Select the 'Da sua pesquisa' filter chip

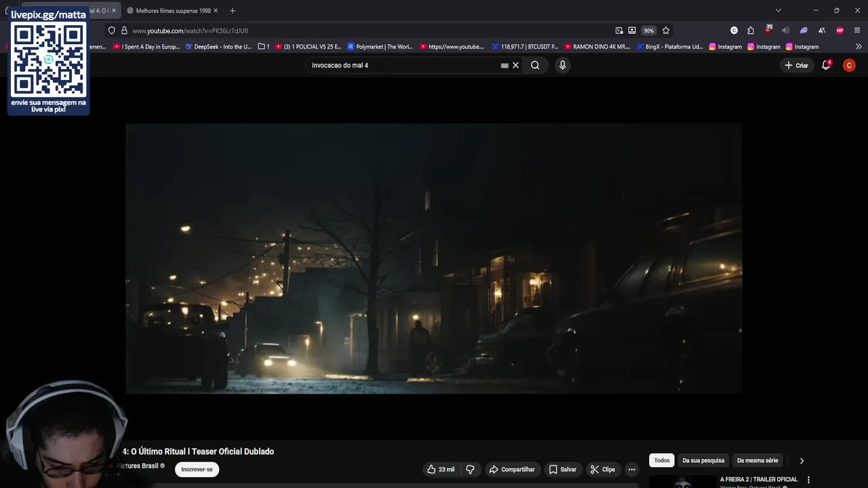click(x=703, y=460)
